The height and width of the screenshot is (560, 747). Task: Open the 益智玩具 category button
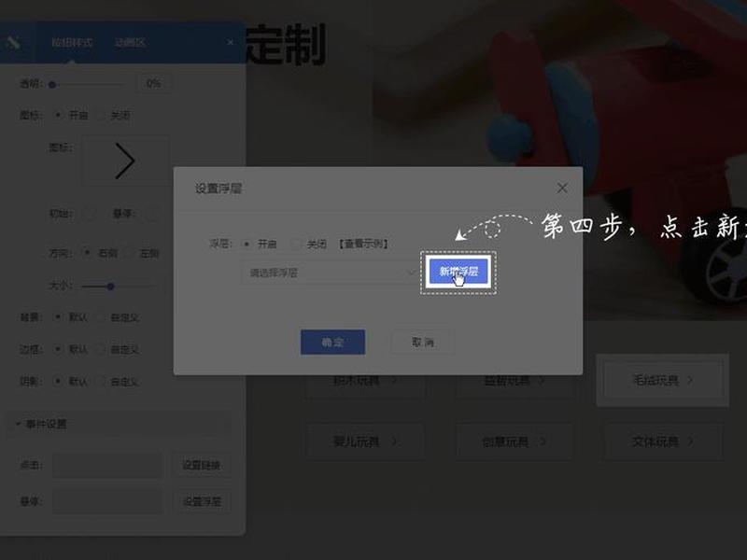[514, 380]
